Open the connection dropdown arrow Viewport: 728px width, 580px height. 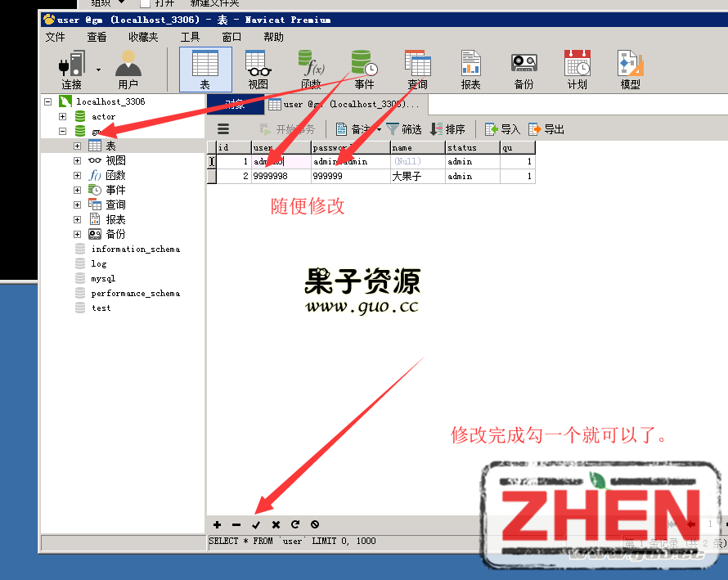[99, 70]
